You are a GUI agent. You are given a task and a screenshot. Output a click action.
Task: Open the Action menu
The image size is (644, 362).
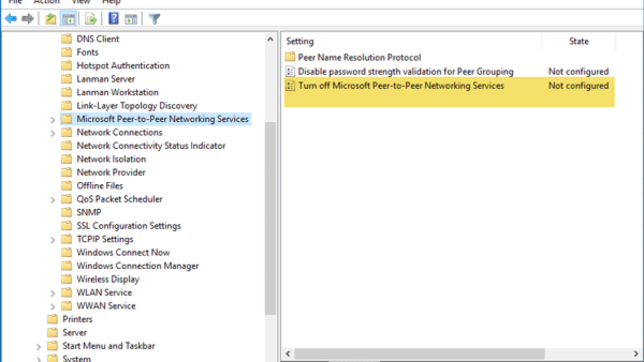click(47, 2)
